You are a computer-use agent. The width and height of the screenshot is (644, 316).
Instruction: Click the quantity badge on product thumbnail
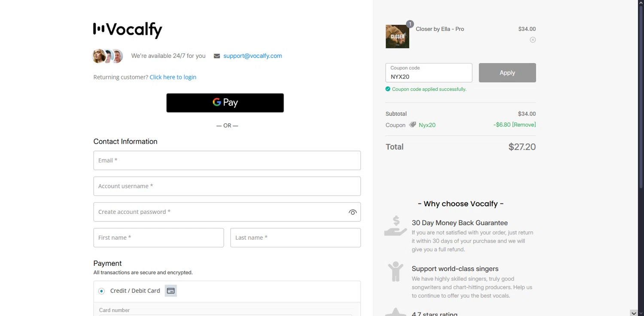[x=410, y=24]
